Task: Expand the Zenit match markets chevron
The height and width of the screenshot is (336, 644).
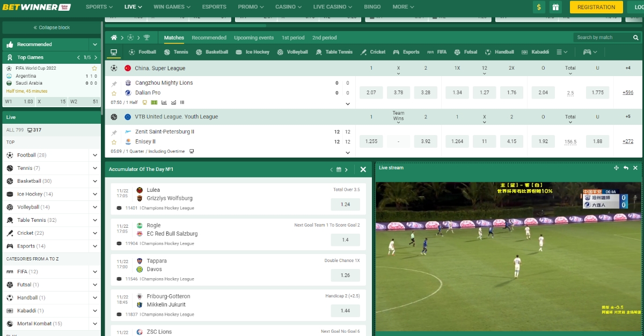Action: pos(348,152)
